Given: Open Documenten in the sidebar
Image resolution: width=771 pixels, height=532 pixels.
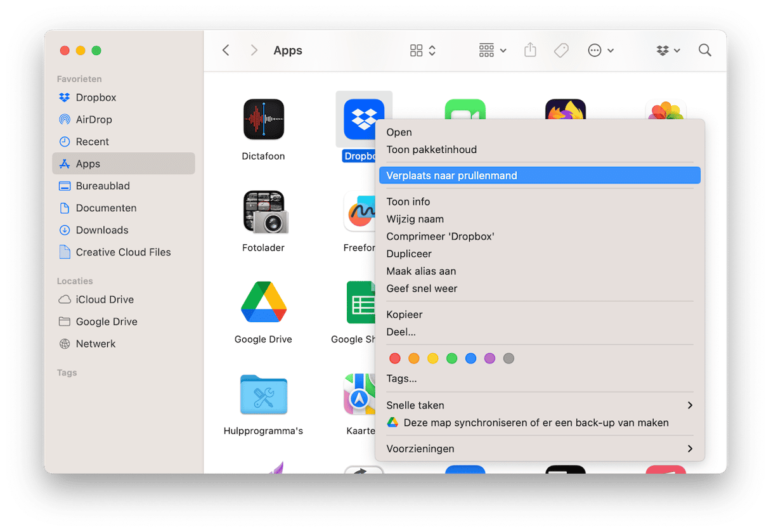Looking at the screenshot, I should click(x=124, y=208).
